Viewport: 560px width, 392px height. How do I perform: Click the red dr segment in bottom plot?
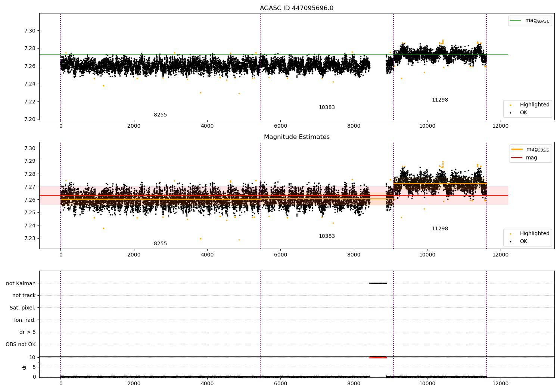click(x=378, y=357)
